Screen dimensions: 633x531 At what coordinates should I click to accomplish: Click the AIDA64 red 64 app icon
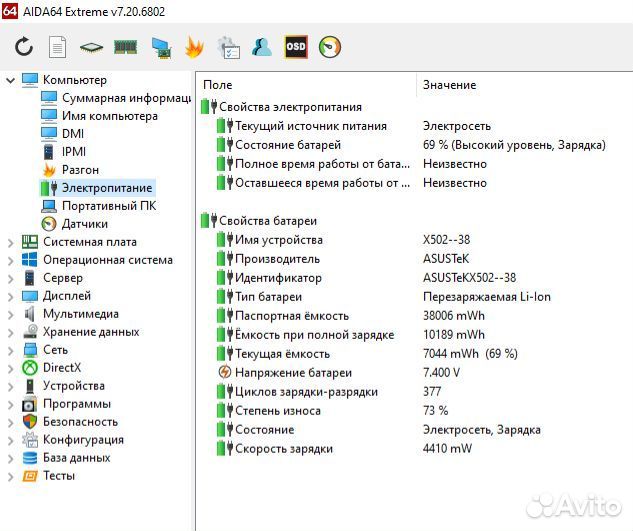point(9,11)
